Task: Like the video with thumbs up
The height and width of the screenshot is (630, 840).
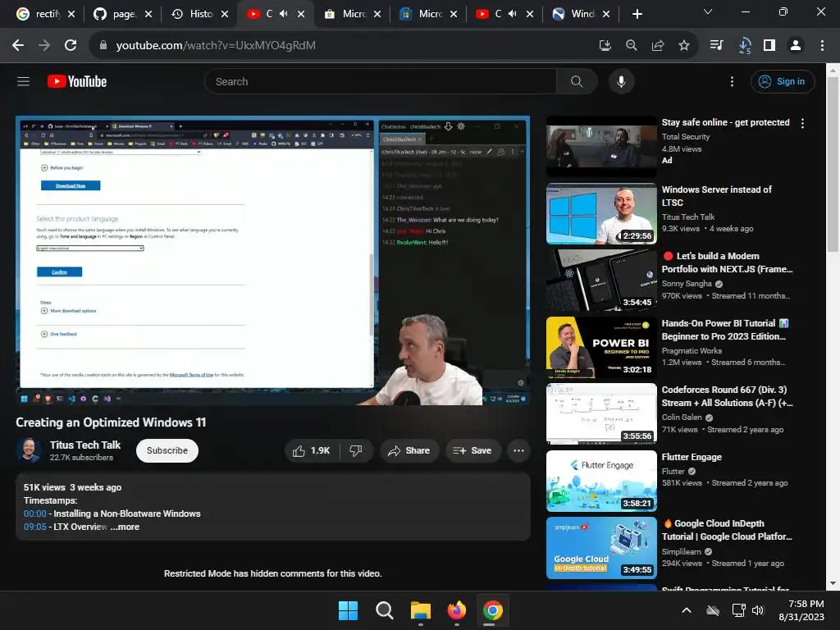Action: 311,450
